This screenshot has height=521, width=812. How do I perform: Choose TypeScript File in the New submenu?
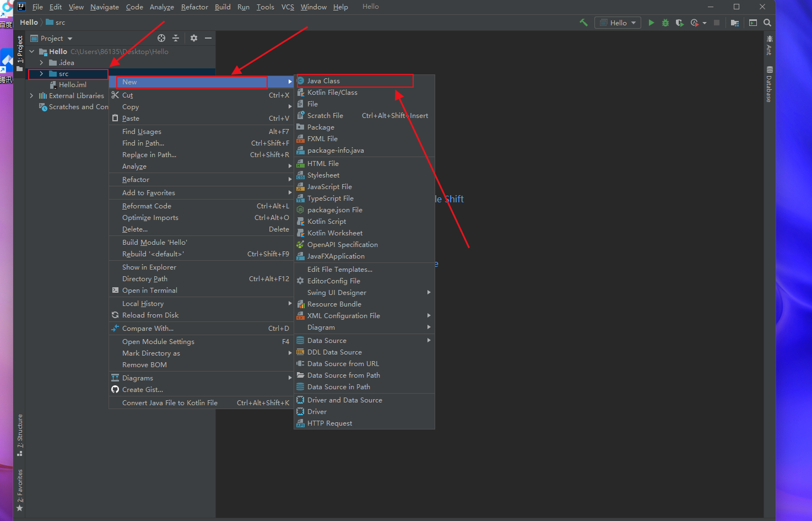click(364, 198)
